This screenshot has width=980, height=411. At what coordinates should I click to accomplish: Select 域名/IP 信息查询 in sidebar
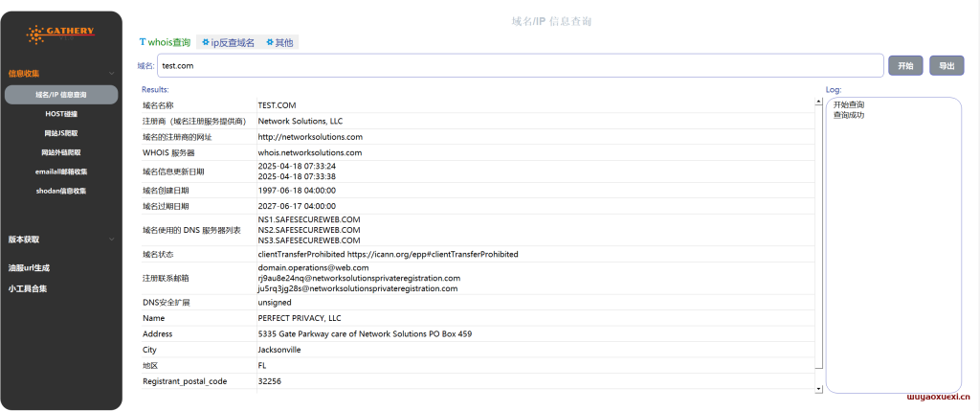point(61,95)
